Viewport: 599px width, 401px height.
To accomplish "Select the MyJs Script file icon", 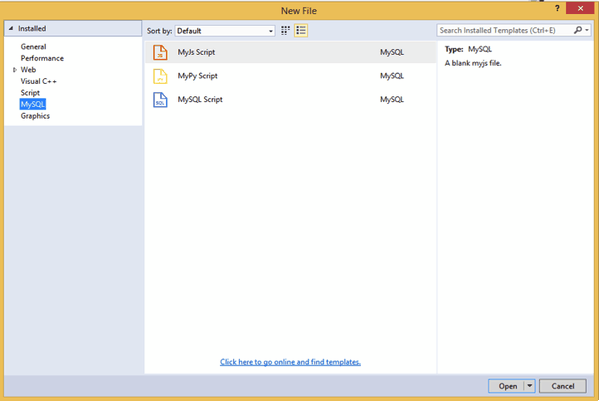I will (160, 52).
